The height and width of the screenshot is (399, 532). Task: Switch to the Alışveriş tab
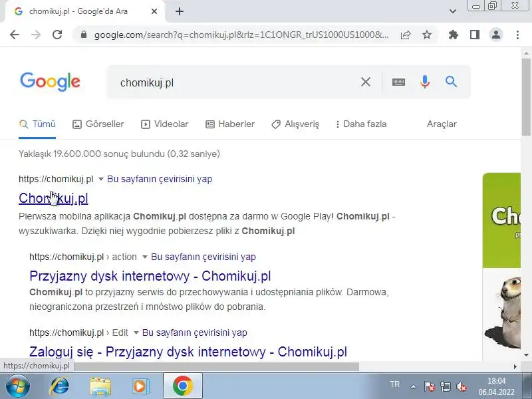coord(295,124)
